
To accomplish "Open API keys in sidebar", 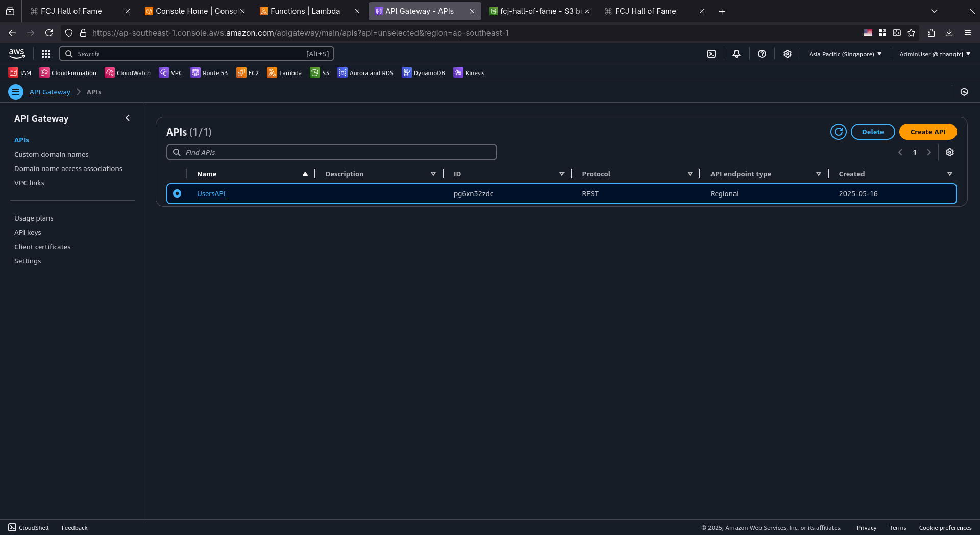I will click(x=28, y=232).
